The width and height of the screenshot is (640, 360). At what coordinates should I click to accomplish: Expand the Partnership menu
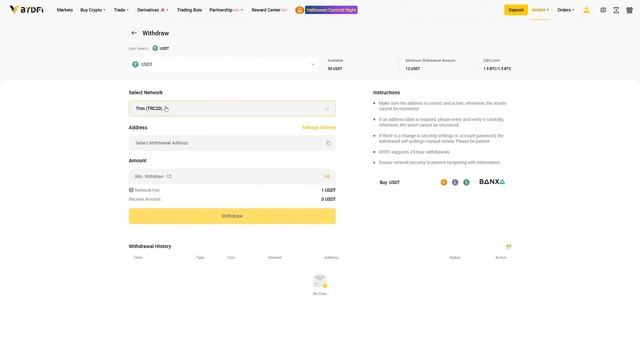pos(226,10)
